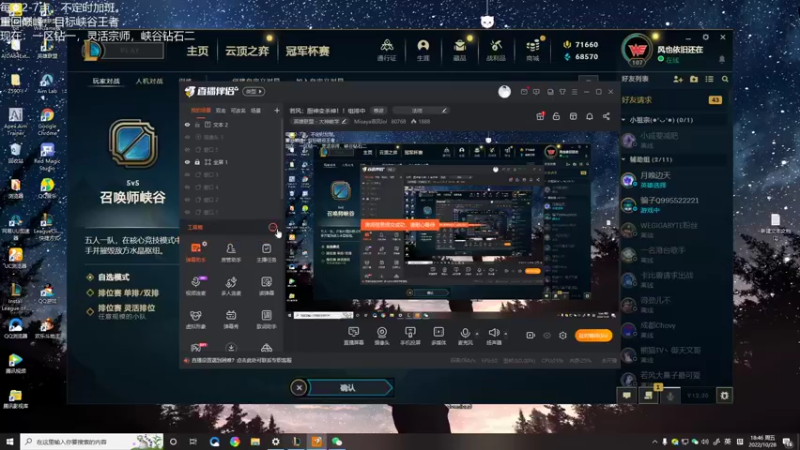Toggle visibility of 全屏 1 source
Viewport: 800px width, 450px height.
[187, 162]
